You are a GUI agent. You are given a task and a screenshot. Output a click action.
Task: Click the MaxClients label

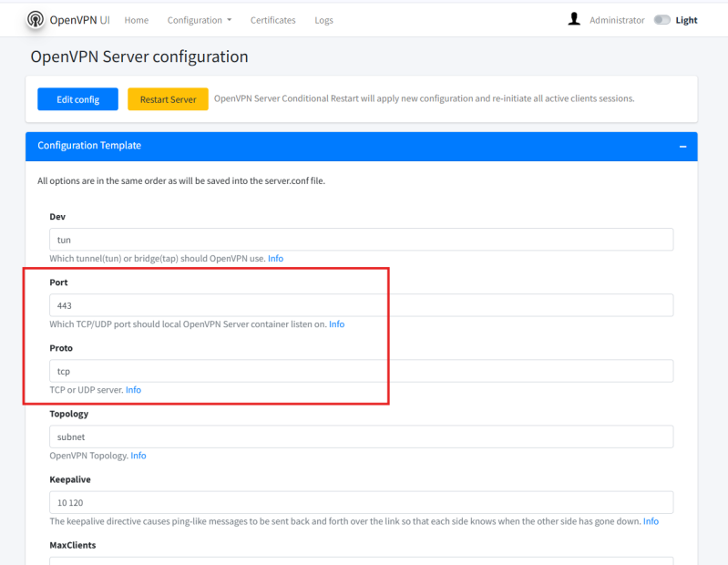click(73, 545)
